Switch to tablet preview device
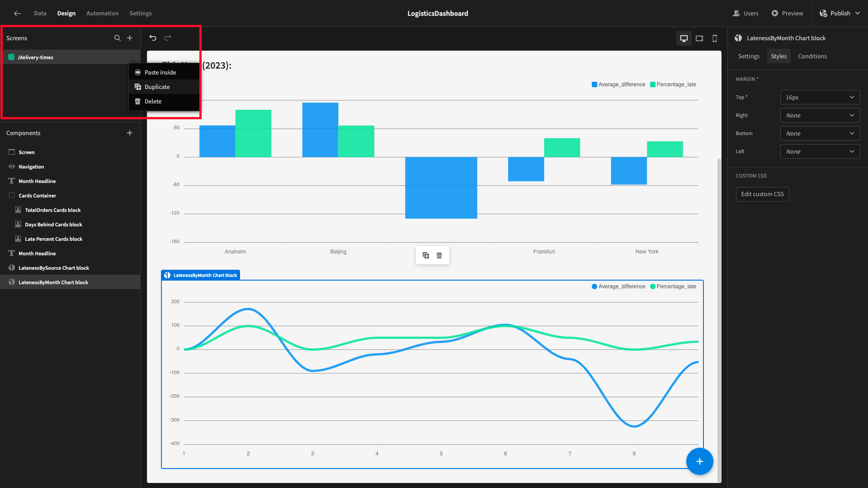 tap(699, 38)
